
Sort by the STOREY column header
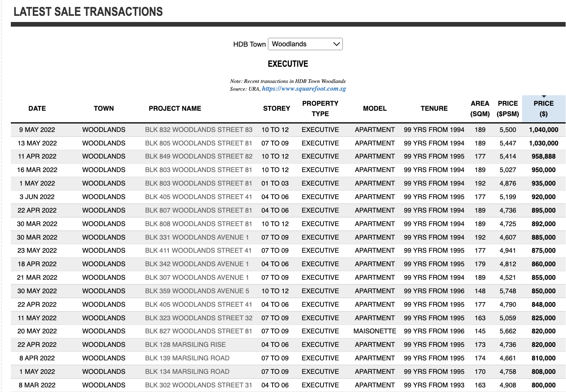(276, 108)
